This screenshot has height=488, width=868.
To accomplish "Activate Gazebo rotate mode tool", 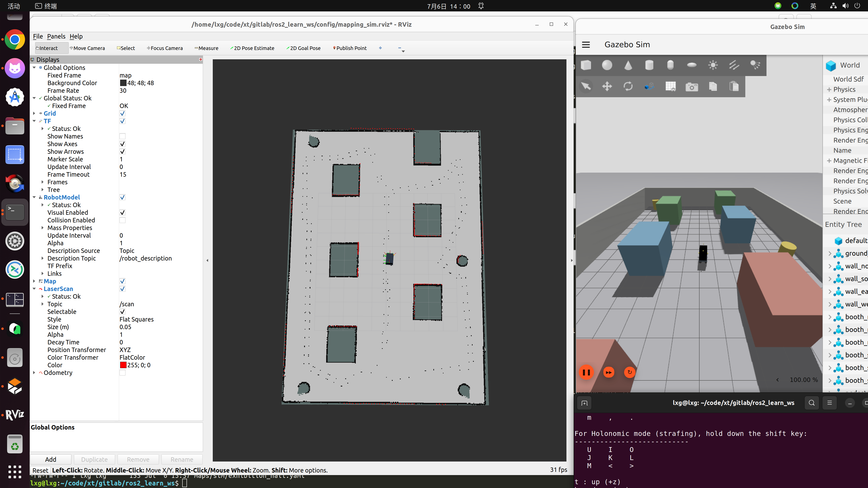I will [x=628, y=87].
